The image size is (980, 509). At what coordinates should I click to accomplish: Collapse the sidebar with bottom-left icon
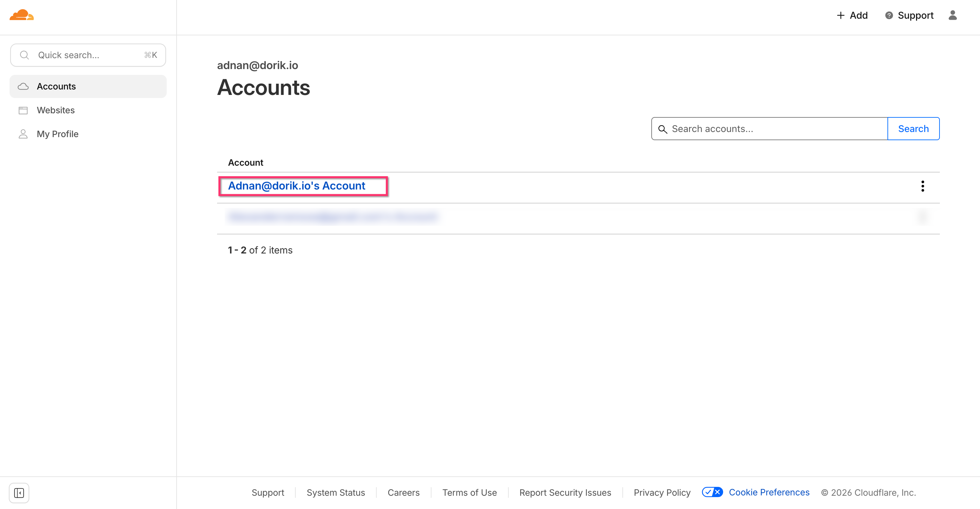point(19,493)
